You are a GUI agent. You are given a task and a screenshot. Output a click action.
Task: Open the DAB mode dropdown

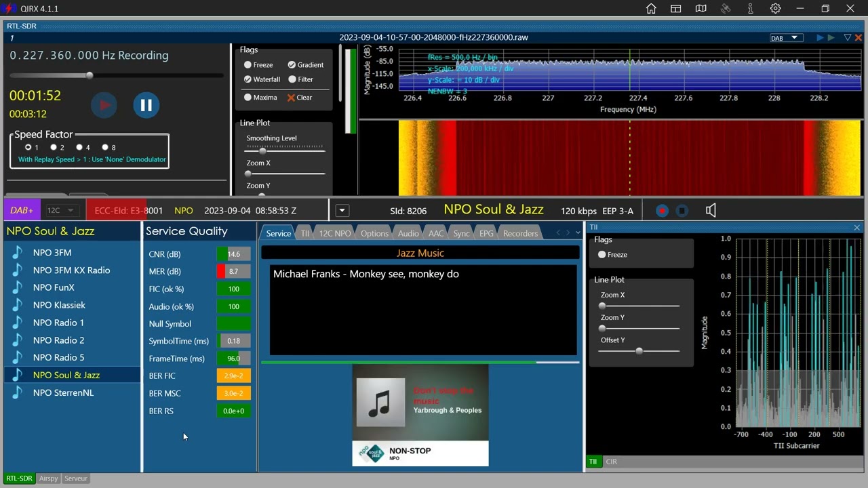[787, 38]
